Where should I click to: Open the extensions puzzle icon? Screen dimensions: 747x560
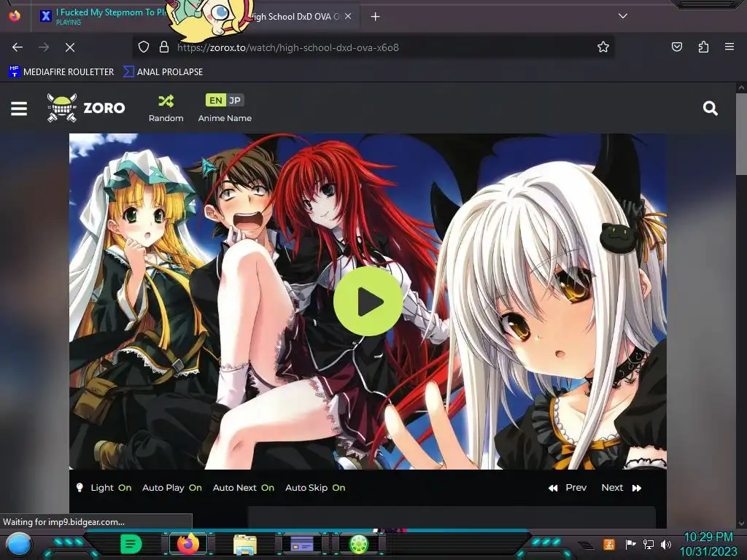pyautogui.click(x=703, y=47)
